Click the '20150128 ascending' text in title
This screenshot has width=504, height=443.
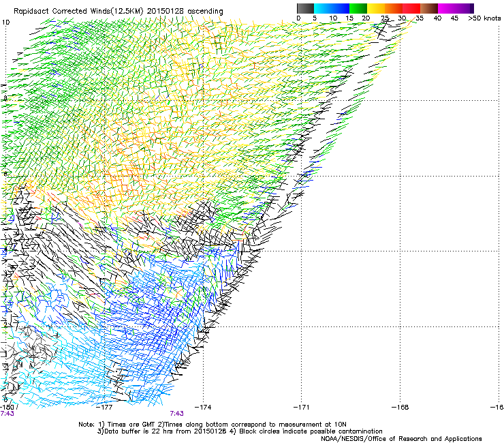(x=185, y=12)
